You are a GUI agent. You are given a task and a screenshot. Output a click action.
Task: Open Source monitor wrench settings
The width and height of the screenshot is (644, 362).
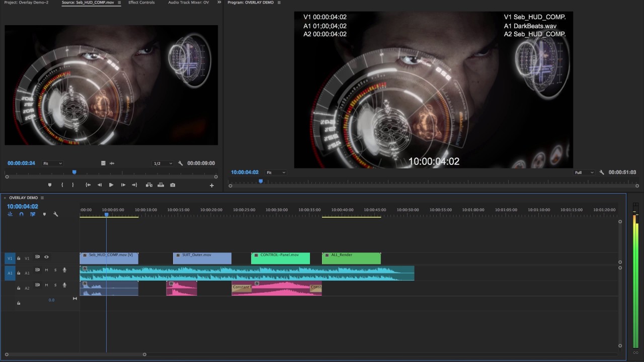pos(181,163)
